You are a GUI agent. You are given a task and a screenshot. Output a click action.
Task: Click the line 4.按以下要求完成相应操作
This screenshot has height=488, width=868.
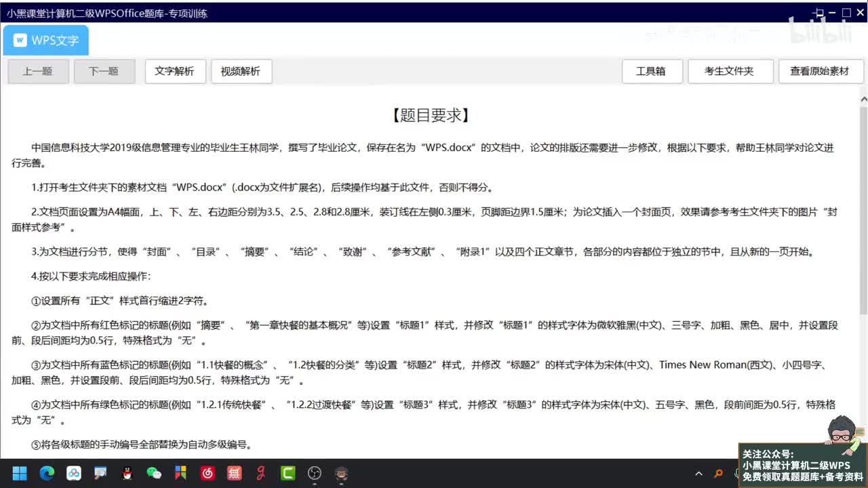[x=91, y=277]
